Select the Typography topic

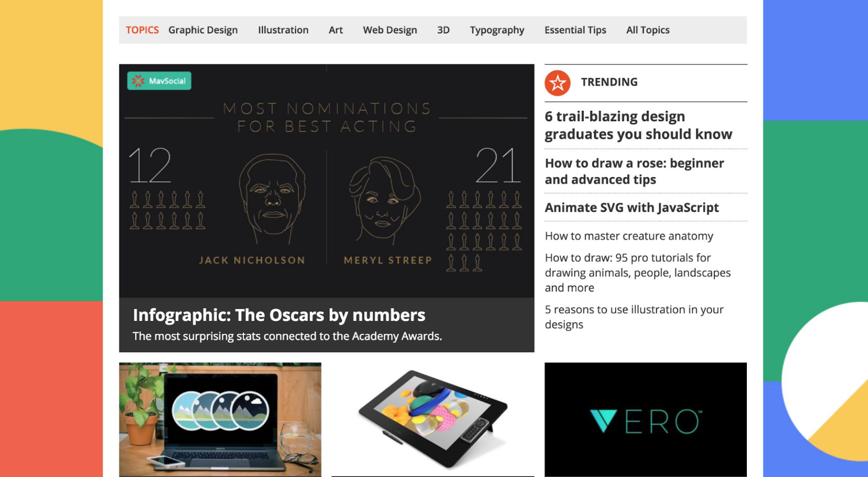pos(497,30)
